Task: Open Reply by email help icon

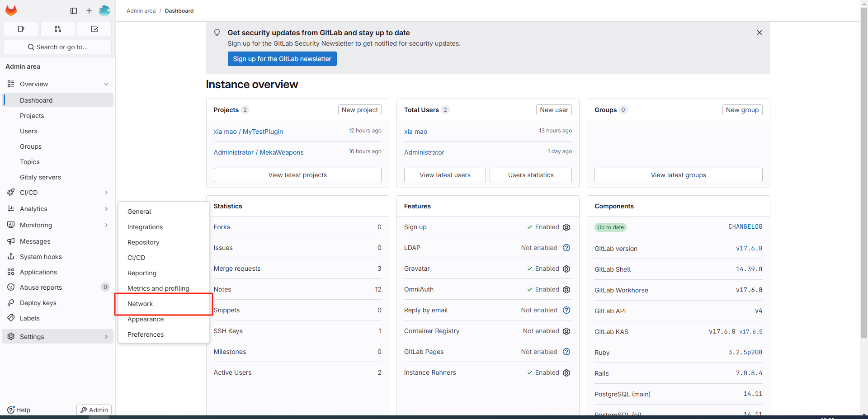Action: 566,310
